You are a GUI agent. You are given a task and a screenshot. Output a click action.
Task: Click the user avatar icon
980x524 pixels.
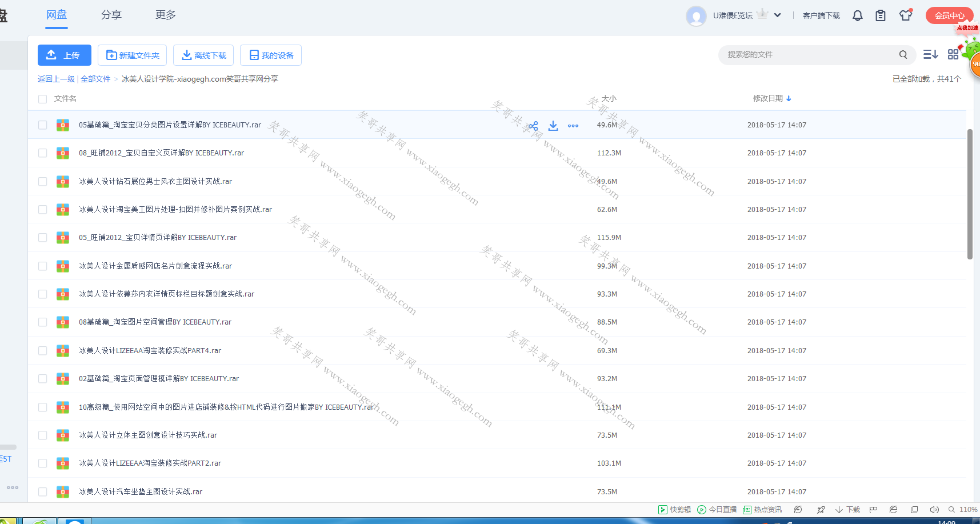(x=696, y=16)
